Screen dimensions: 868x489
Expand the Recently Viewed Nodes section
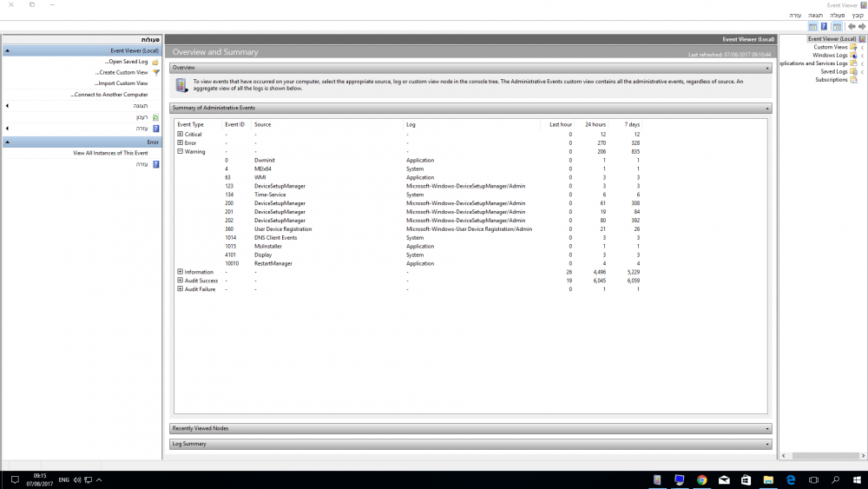[767, 429]
